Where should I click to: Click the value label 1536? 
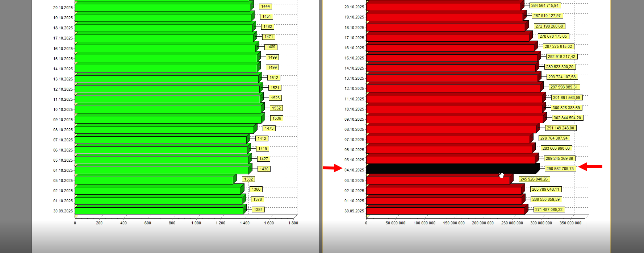point(277,118)
